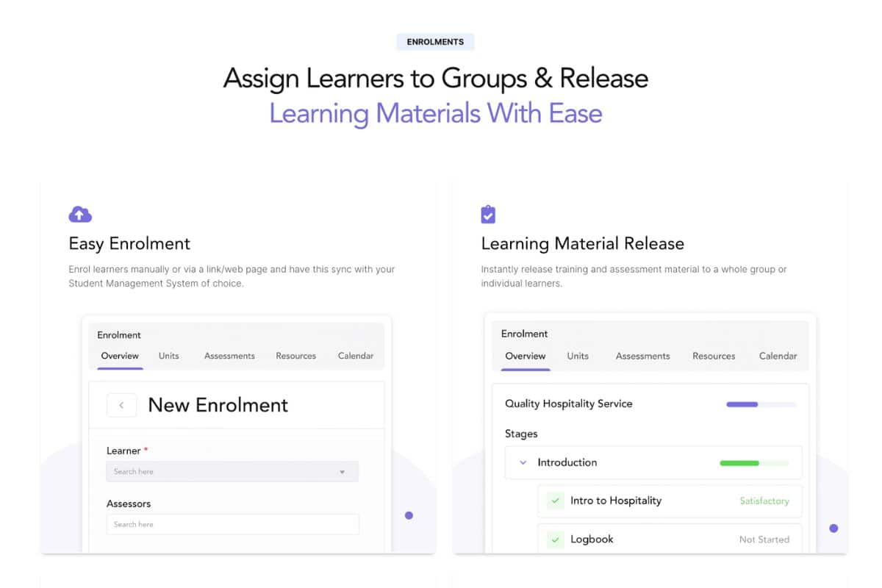Open Overview tab in Learning Material Release card

tap(526, 356)
